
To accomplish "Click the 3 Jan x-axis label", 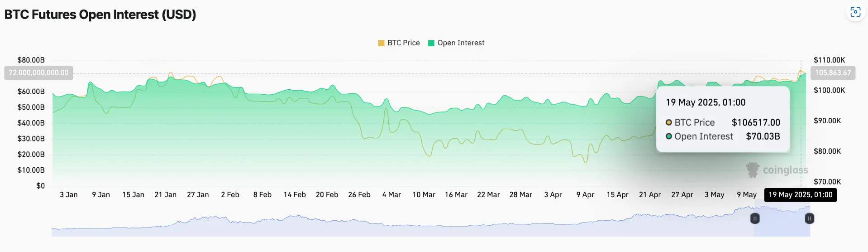I will coord(69,194).
